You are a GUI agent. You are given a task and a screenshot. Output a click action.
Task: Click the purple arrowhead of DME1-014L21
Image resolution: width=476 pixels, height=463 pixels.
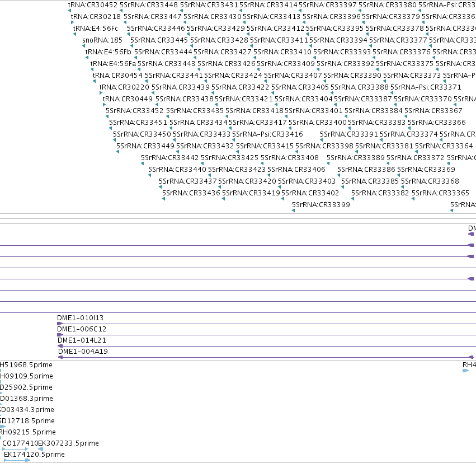(60, 346)
